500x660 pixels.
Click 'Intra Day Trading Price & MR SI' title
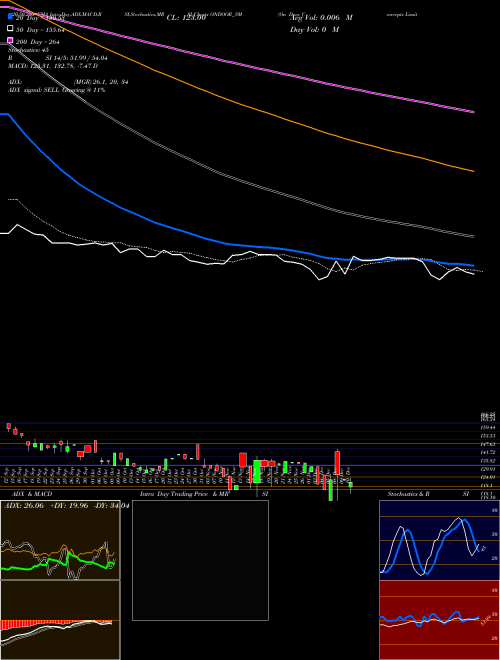click(x=204, y=494)
